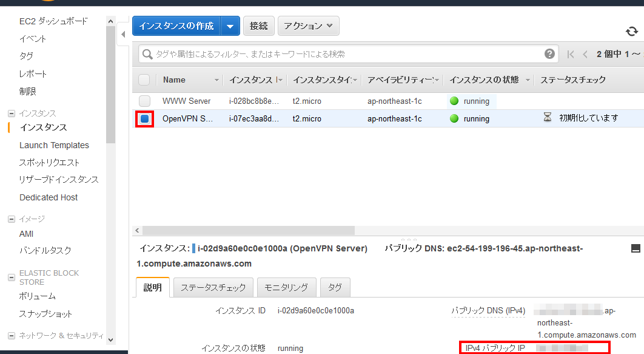Screen dimensions: 644x354
Task: Open the launch instance dropdown arrow
Action: tap(230, 26)
